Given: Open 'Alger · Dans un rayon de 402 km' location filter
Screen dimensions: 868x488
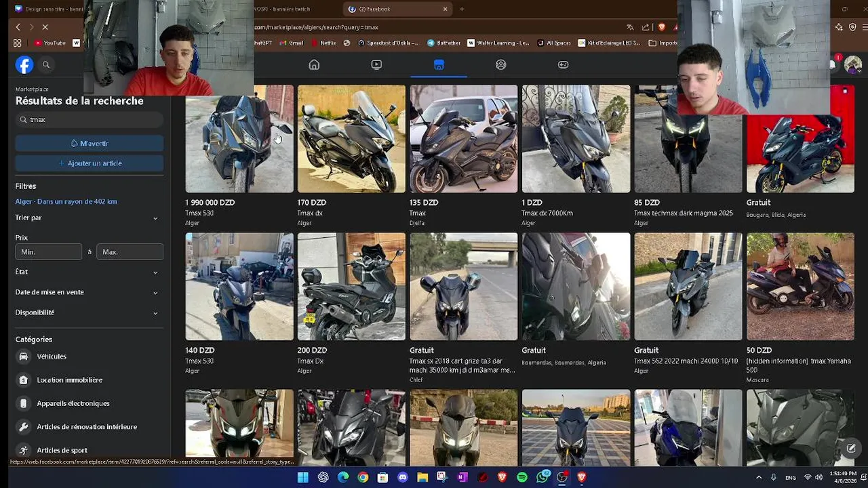Looking at the screenshot, I should tap(66, 201).
